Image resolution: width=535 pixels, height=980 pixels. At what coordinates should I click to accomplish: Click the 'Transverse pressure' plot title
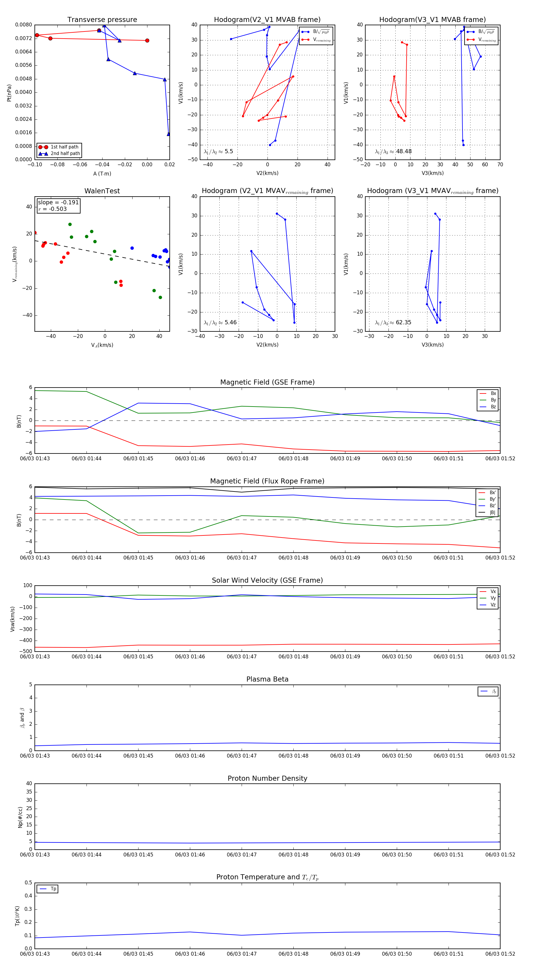102,20
